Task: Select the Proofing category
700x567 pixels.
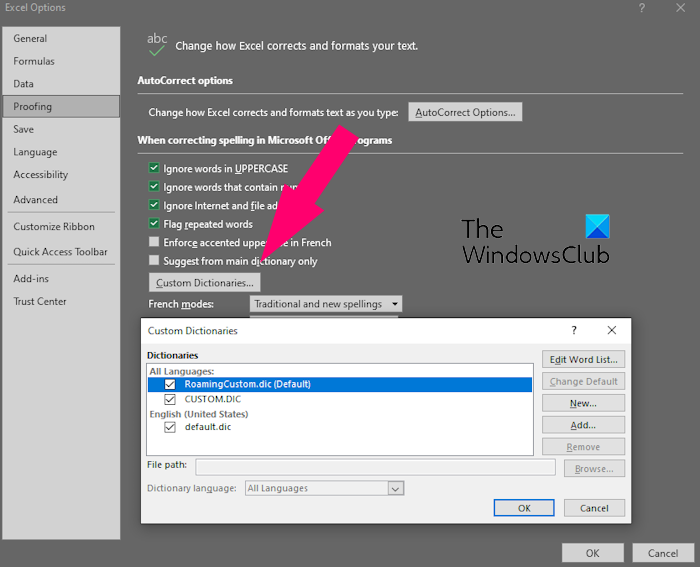Action: pos(61,106)
